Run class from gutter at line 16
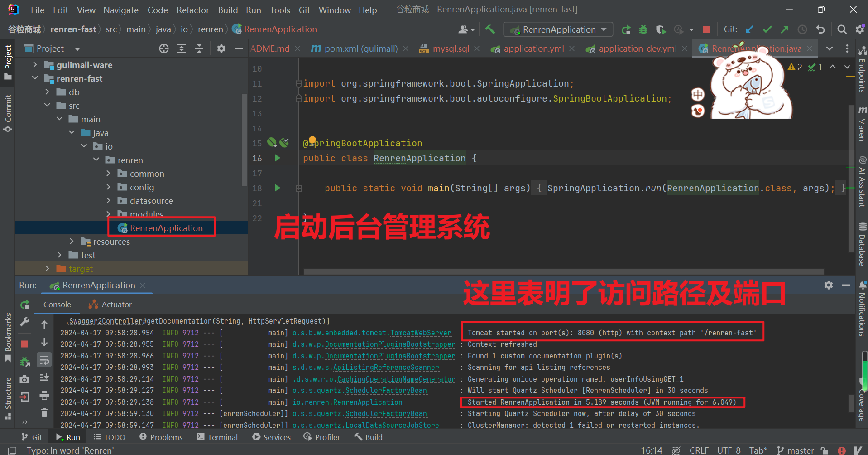868x455 pixels. [x=278, y=158]
